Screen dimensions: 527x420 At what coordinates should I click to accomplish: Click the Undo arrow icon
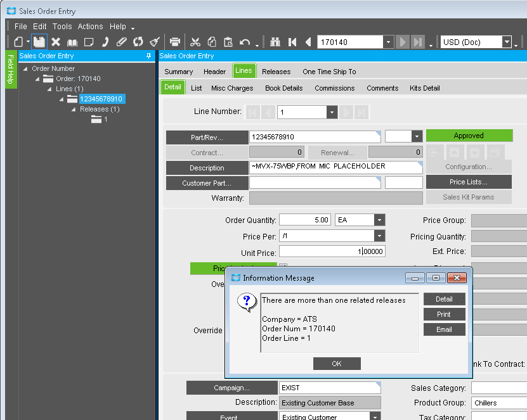(245, 42)
